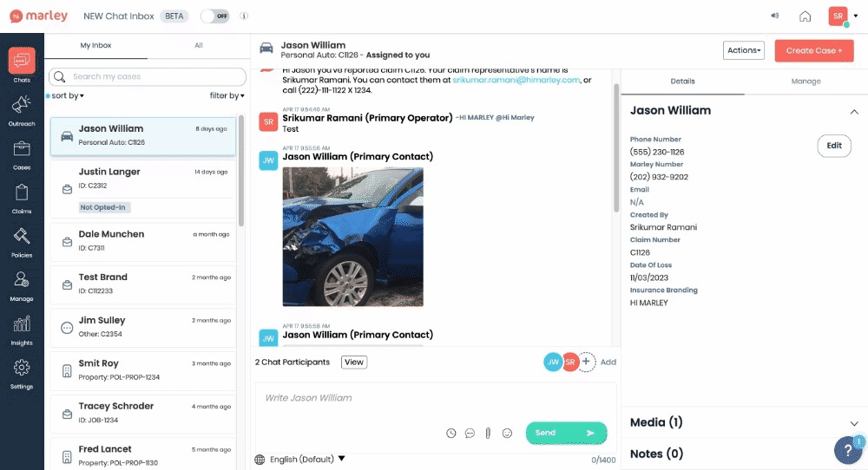Image resolution: width=868 pixels, height=470 pixels.
Task: Click the schedule message clock icon
Action: (450, 433)
